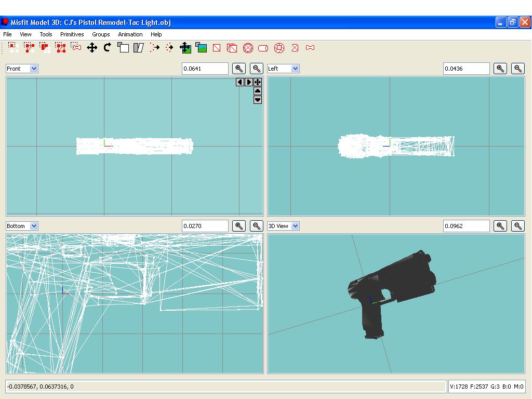Open the 3D View direction dropdown
This screenshot has width=532, height=399.
(x=283, y=226)
